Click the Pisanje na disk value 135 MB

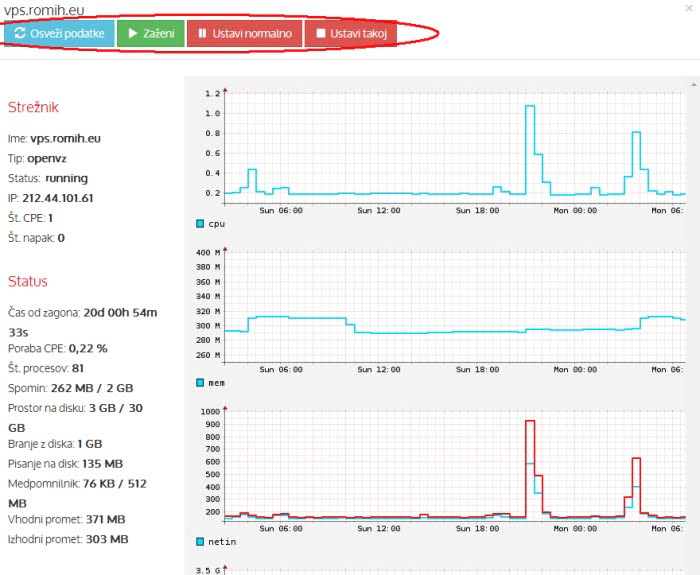pyautogui.click(x=103, y=464)
